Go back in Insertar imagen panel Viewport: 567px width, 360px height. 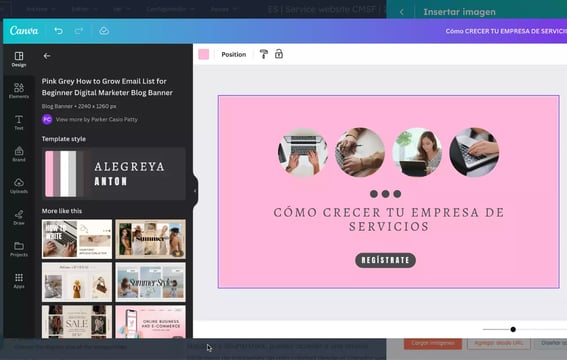(x=402, y=12)
